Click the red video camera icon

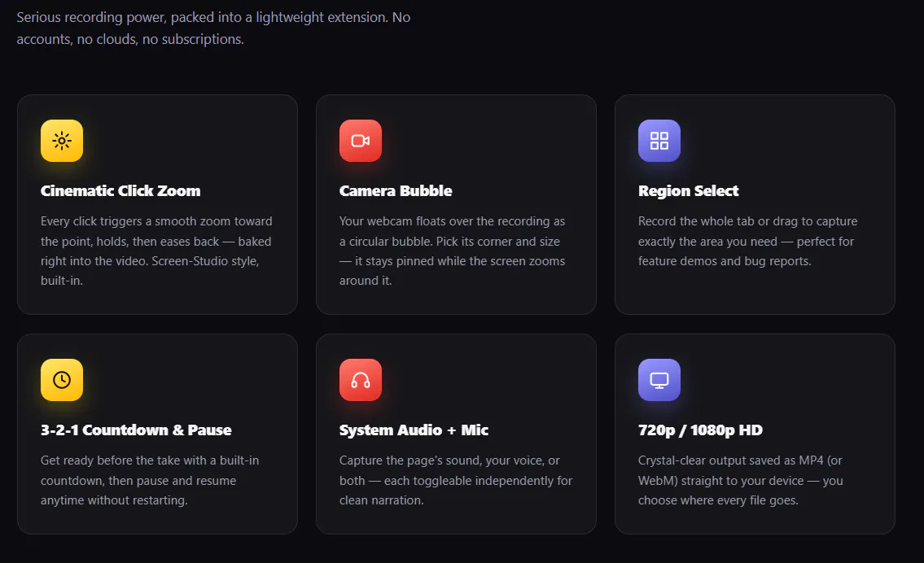[x=361, y=141]
